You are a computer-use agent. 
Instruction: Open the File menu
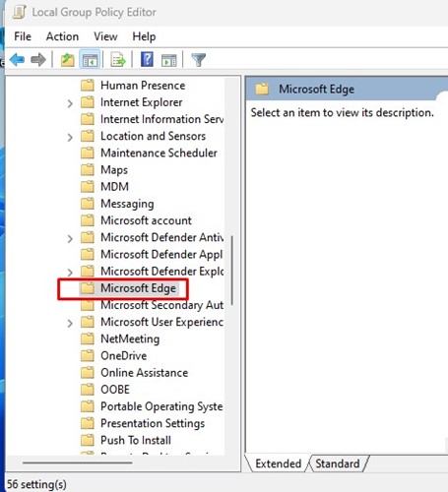(x=23, y=36)
